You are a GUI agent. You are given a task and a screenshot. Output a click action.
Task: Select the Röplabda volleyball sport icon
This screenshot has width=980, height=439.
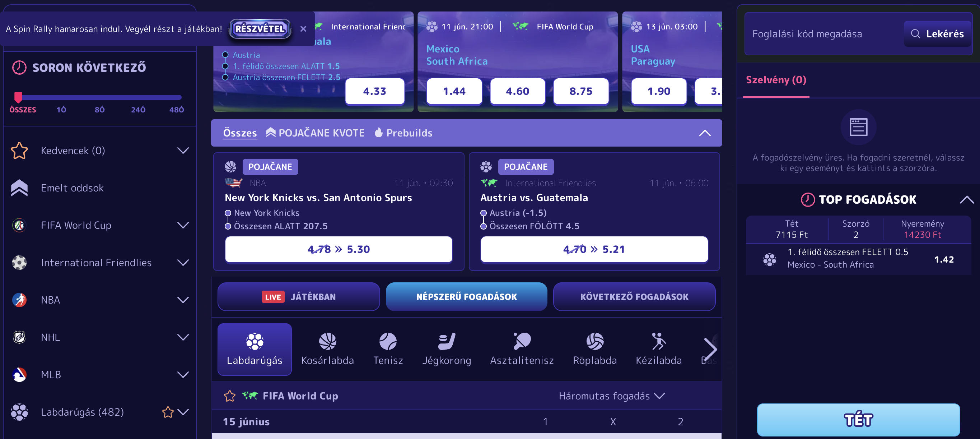[595, 341]
